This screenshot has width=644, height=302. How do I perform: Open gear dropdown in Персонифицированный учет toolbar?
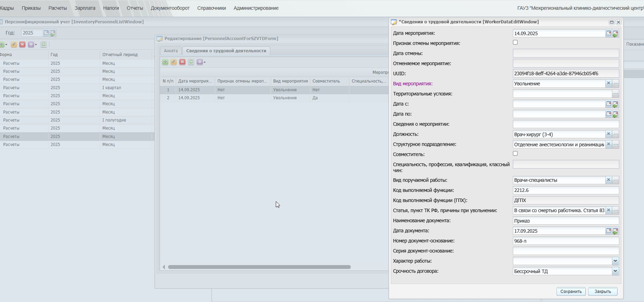(x=32, y=45)
